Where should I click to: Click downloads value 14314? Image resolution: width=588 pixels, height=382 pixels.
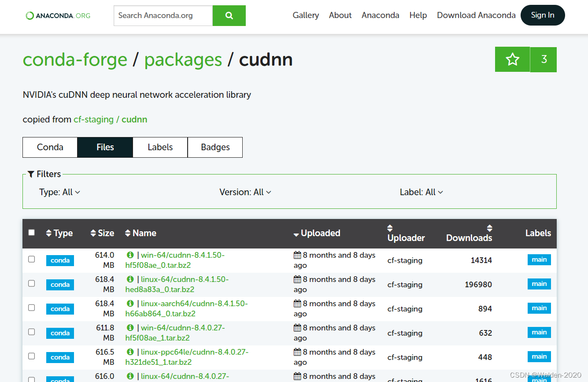click(x=481, y=260)
